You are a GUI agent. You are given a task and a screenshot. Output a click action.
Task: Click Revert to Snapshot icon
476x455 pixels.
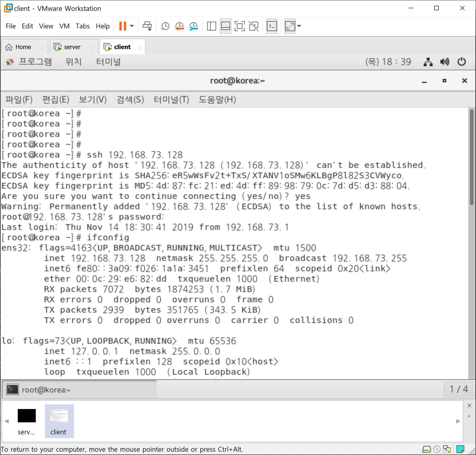(x=180, y=26)
